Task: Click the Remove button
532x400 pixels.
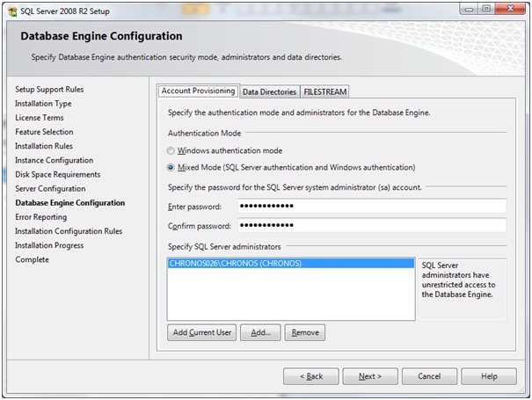Action: tap(305, 332)
